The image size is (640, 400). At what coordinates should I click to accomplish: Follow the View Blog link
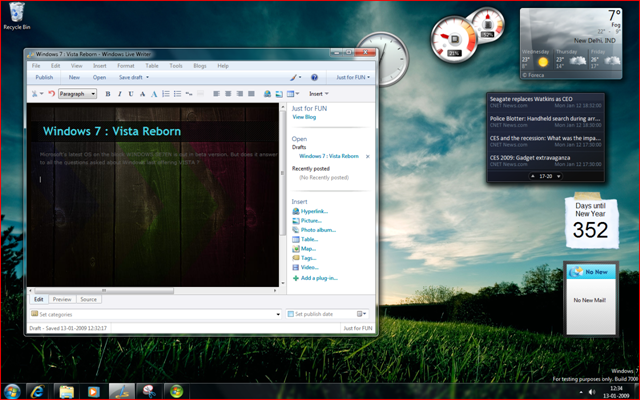[304, 117]
